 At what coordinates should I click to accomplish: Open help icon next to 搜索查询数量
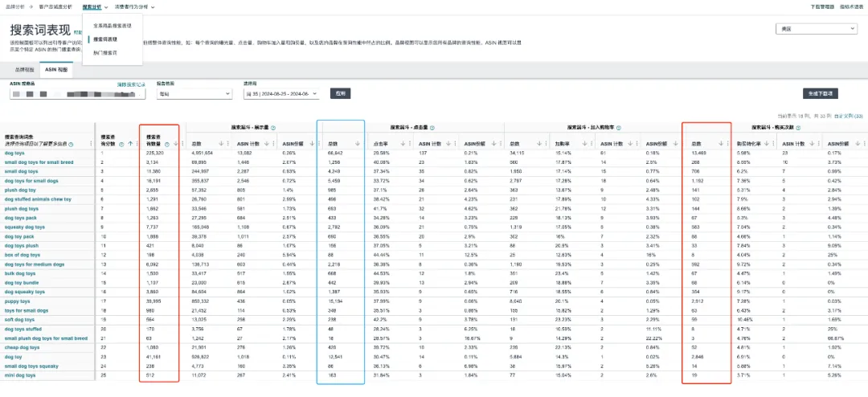166,143
